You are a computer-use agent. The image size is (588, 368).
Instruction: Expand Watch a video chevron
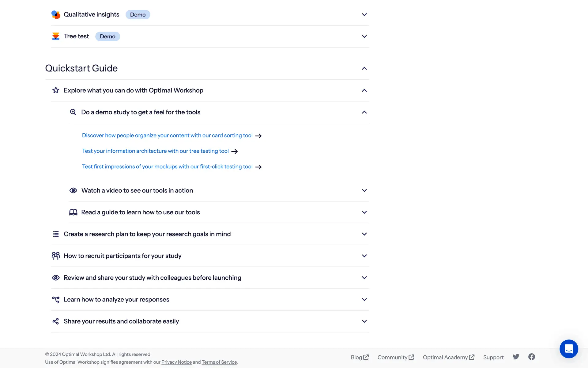pyautogui.click(x=364, y=190)
